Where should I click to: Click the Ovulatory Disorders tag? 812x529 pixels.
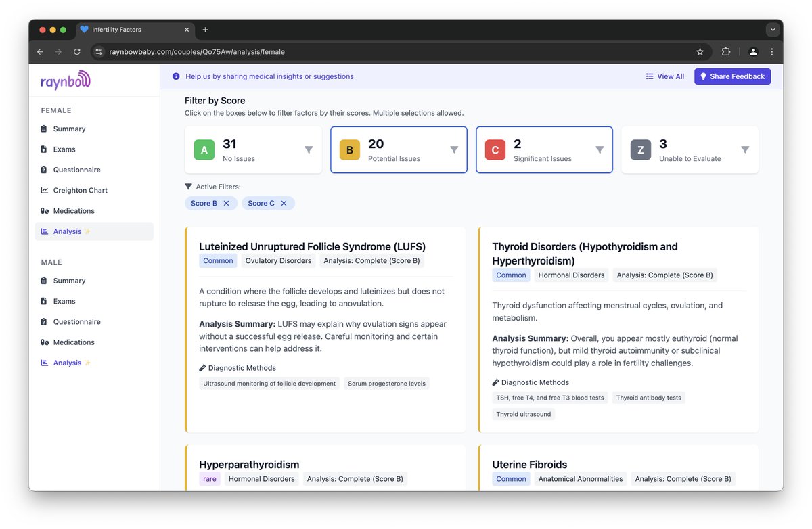278,260
